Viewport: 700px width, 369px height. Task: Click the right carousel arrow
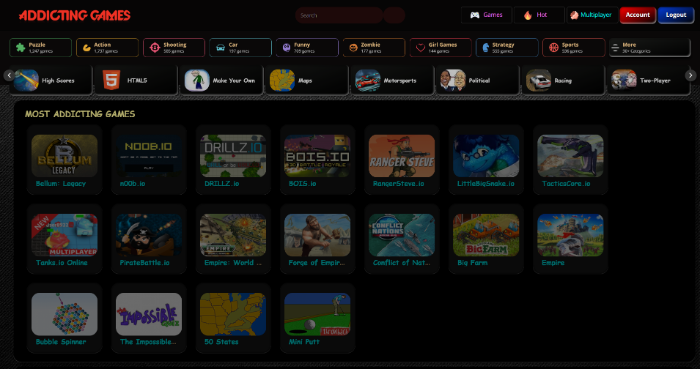(x=690, y=75)
